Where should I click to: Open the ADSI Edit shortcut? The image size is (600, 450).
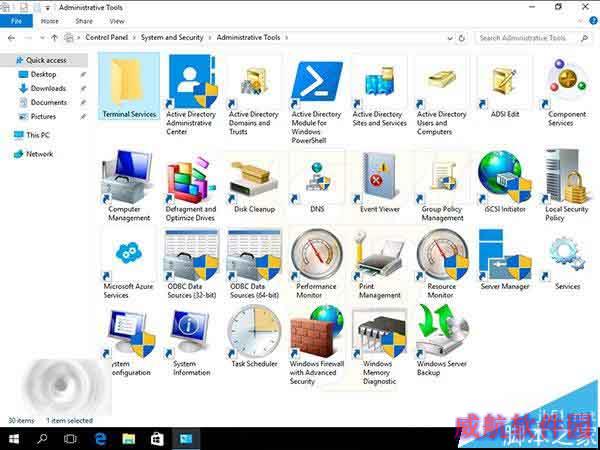(x=505, y=87)
